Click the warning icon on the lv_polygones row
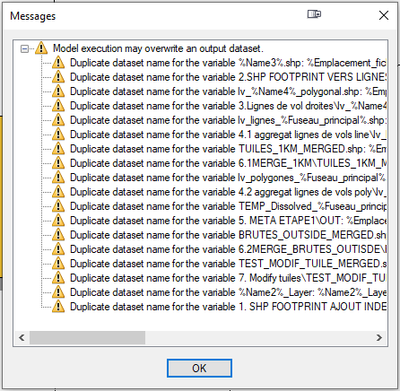The image size is (400, 391). pos(58,177)
